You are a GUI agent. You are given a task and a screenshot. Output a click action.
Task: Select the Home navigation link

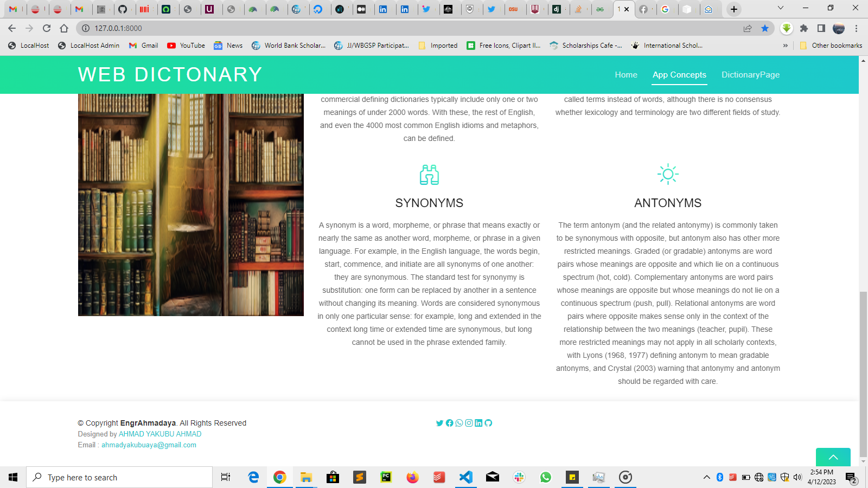click(x=626, y=75)
